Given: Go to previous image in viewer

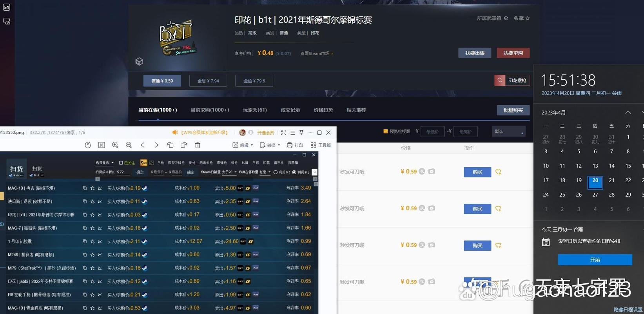Looking at the screenshot, I should 143,145.
